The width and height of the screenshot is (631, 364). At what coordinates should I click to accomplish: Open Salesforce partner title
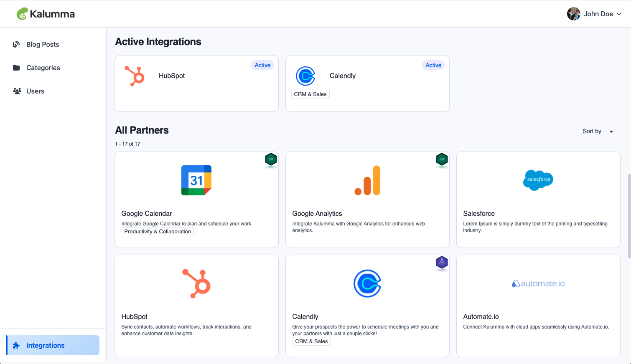[x=479, y=213]
